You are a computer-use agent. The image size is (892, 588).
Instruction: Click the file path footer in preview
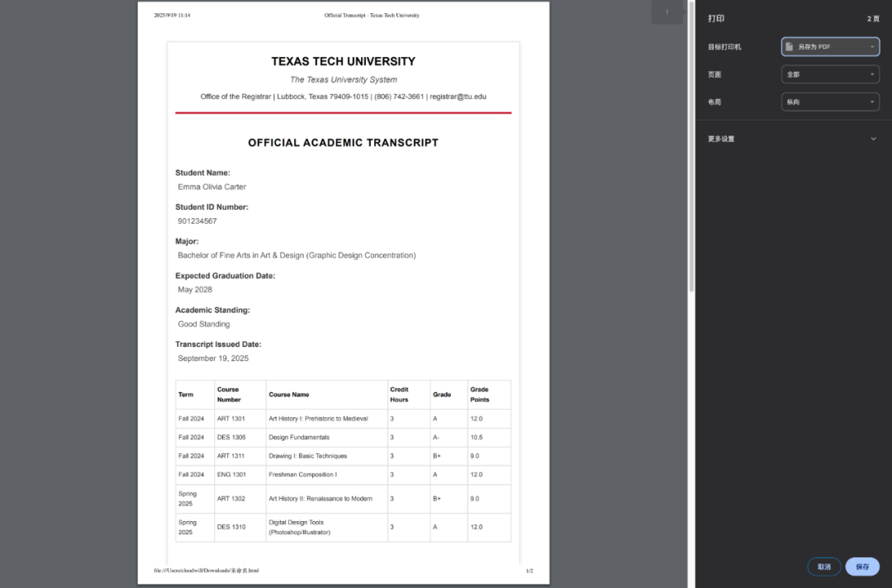tap(206, 571)
